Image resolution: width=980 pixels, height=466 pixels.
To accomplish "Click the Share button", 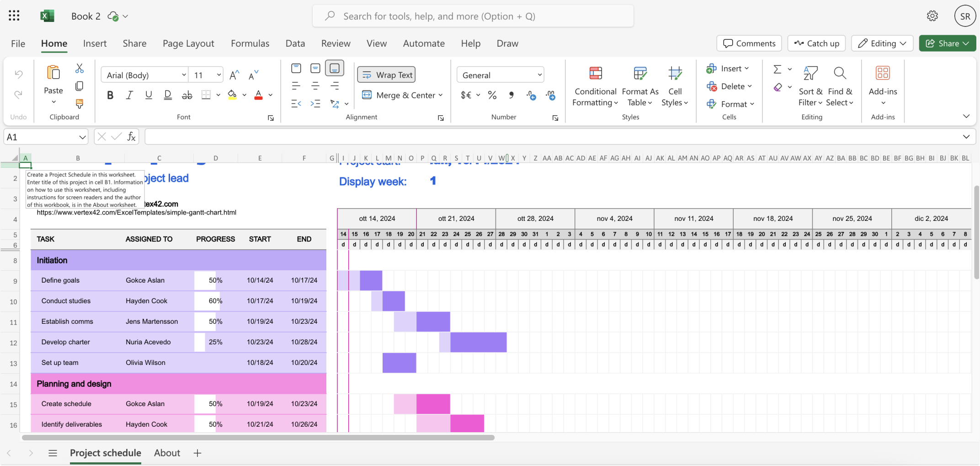I will (x=947, y=43).
